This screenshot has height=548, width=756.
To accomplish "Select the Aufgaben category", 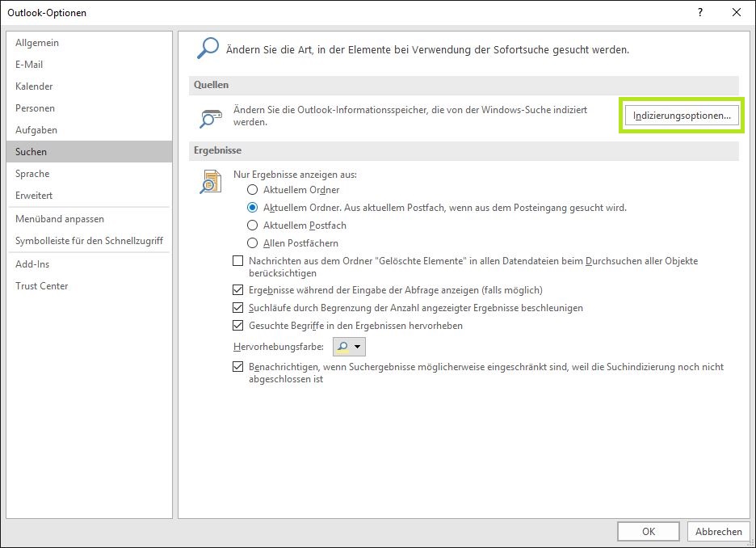I will 89,130.
